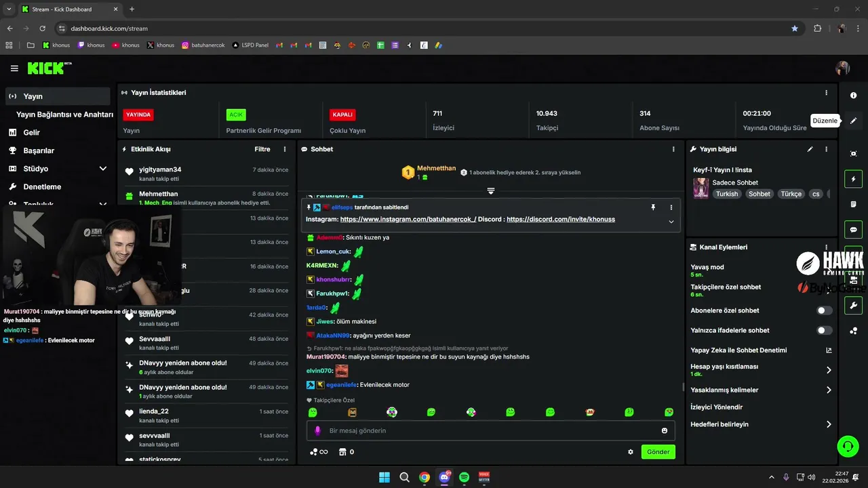
Task: Open Discord from the taskbar
Action: point(444,477)
